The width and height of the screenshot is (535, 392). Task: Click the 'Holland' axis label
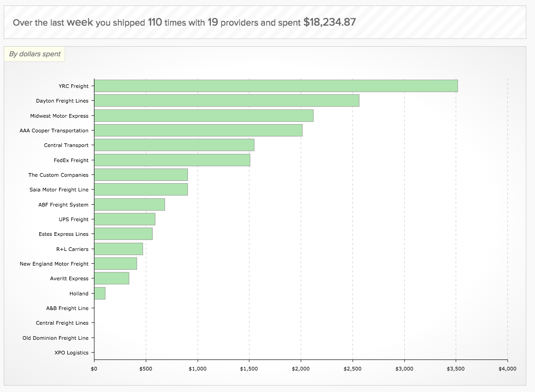[79, 294]
